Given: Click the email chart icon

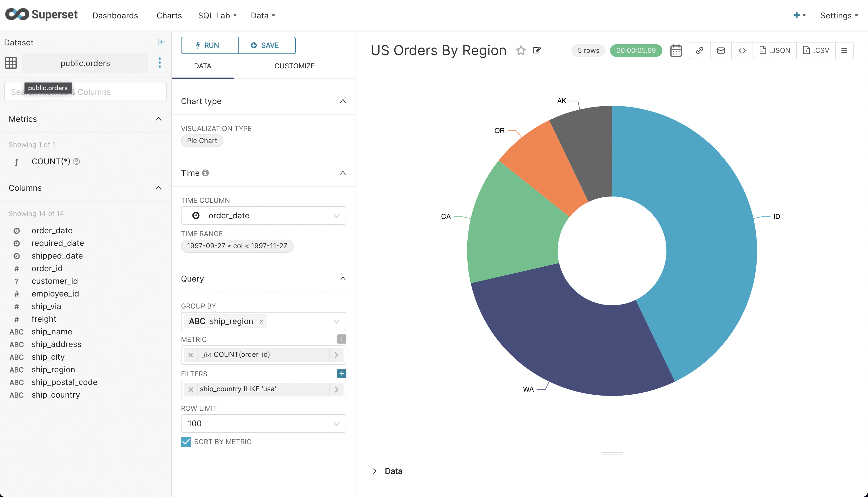Looking at the screenshot, I should click(x=721, y=50).
